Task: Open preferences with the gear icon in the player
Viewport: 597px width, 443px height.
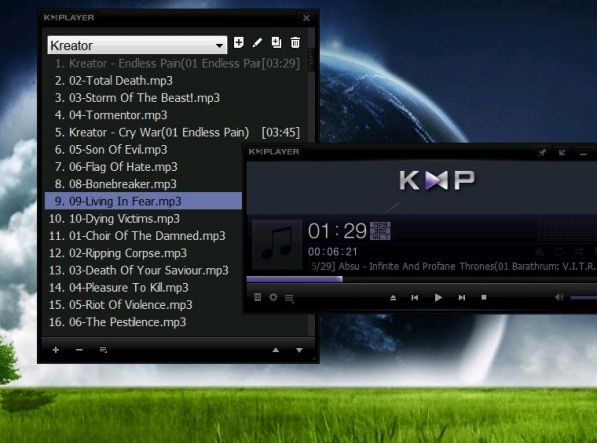Action: pos(273,297)
